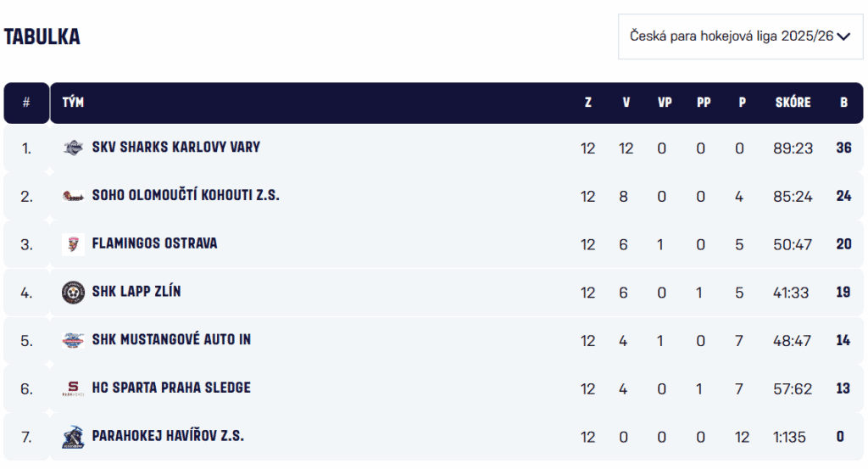Select Flamingos Ostrava team name
The image size is (868, 469).
coord(154,243)
